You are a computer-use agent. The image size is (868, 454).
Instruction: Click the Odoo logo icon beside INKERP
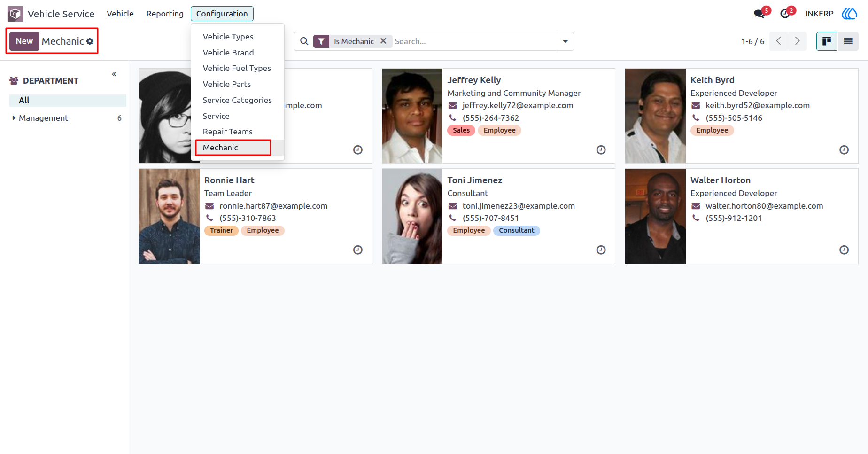(849, 14)
